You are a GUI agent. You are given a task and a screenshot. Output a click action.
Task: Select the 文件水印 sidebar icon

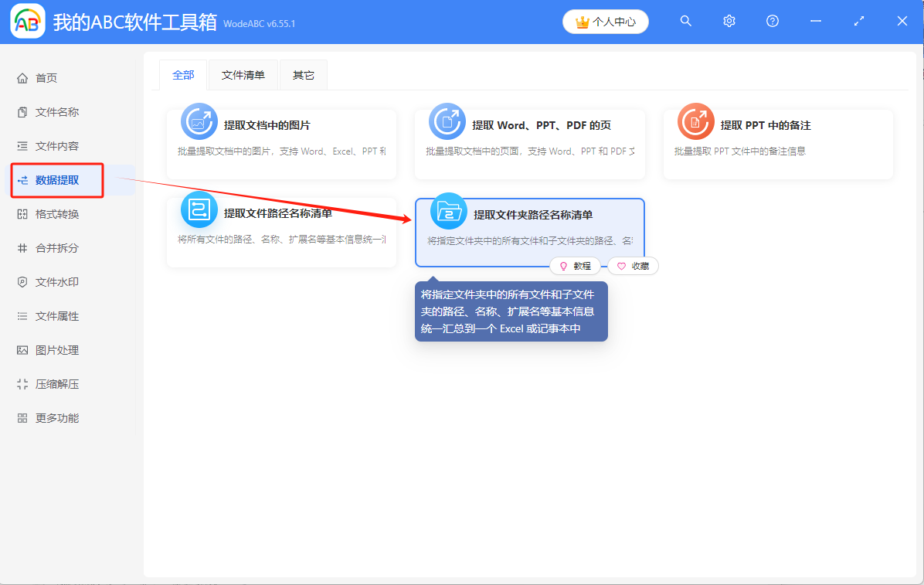pyautogui.click(x=22, y=281)
